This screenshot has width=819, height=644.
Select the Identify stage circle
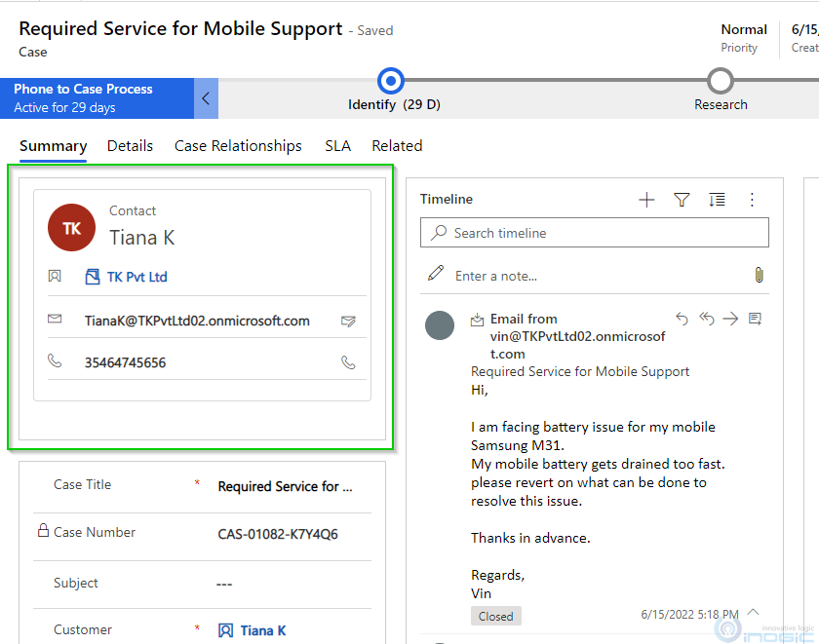(x=391, y=81)
